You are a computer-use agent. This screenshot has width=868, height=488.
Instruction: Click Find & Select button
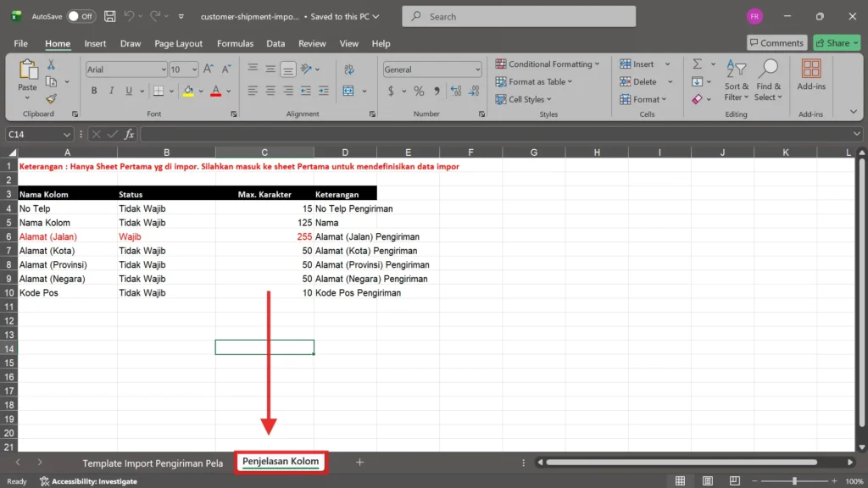point(768,80)
